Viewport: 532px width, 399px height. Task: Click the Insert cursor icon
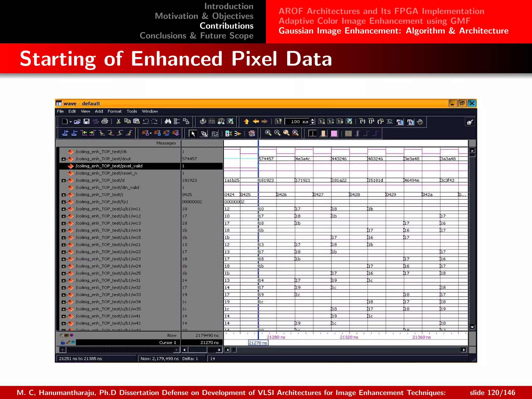[65, 133]
